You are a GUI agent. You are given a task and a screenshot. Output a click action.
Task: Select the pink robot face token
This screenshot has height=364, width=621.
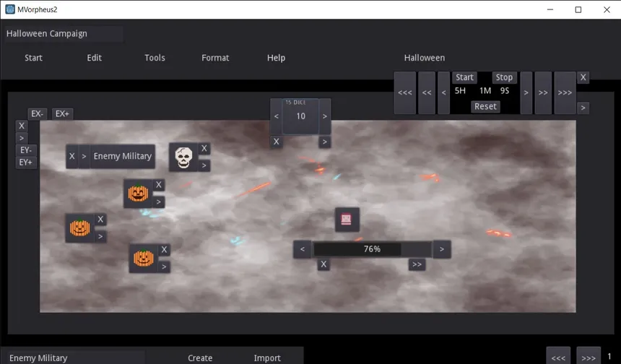347,220
